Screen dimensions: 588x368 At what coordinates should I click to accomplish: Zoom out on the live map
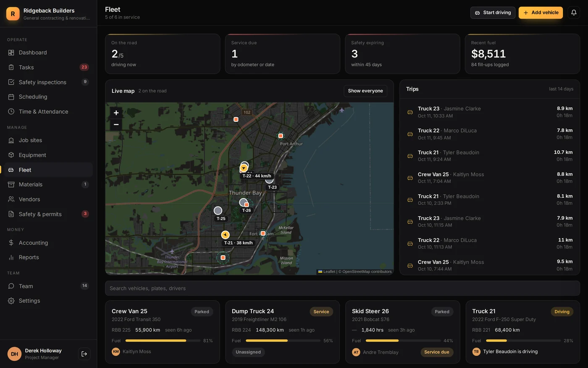tap(116, 125)
